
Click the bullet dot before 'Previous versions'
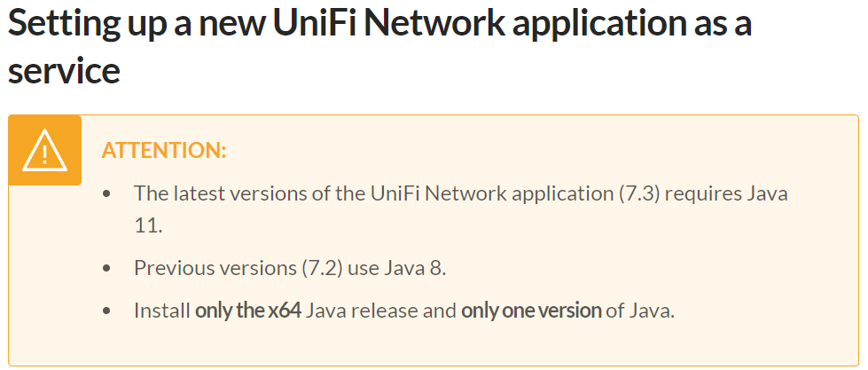pyautogui.click(x=107, y=268)
